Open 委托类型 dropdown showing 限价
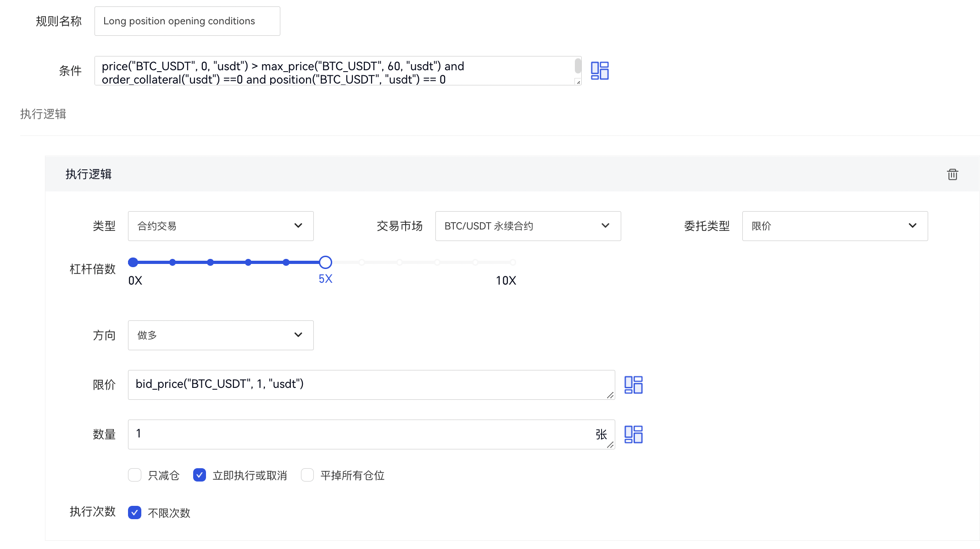Screen dimensions: 980x549 tap(835, 226)
